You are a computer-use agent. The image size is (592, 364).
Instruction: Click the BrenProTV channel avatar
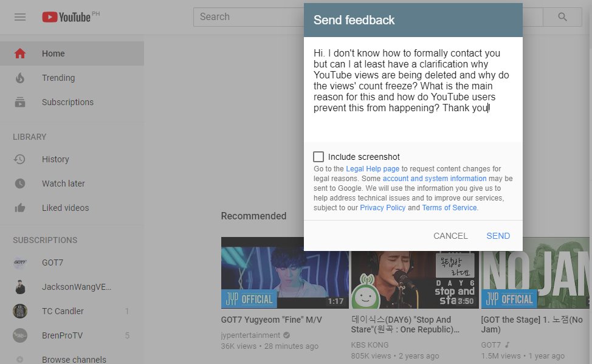point(20,335)
